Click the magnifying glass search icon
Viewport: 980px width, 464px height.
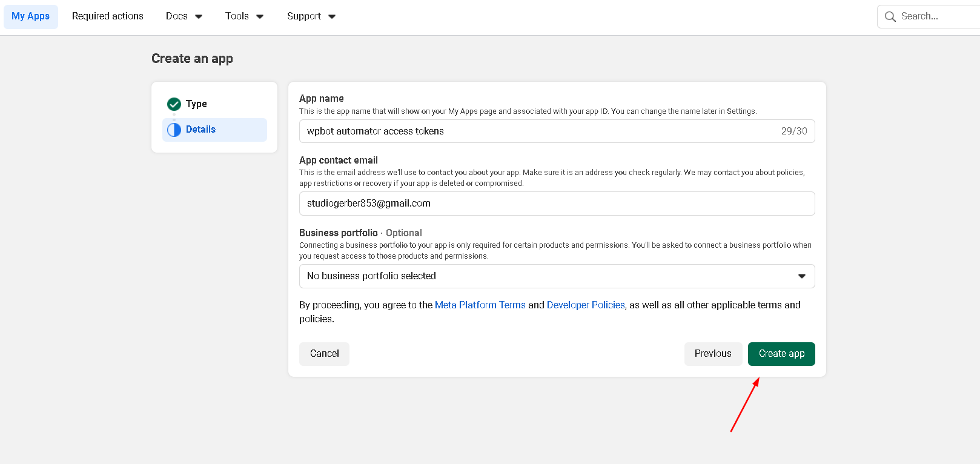[x=890, y=16]
